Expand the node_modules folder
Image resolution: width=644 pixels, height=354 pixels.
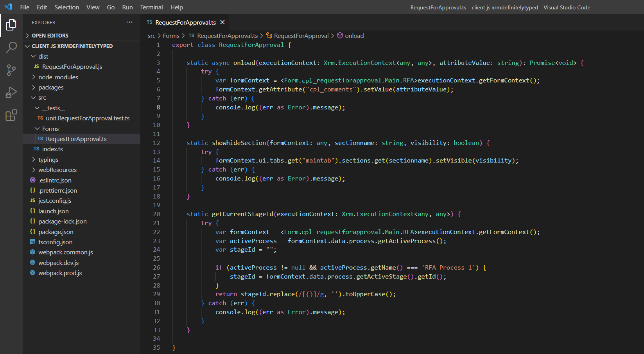coord(58,77)
